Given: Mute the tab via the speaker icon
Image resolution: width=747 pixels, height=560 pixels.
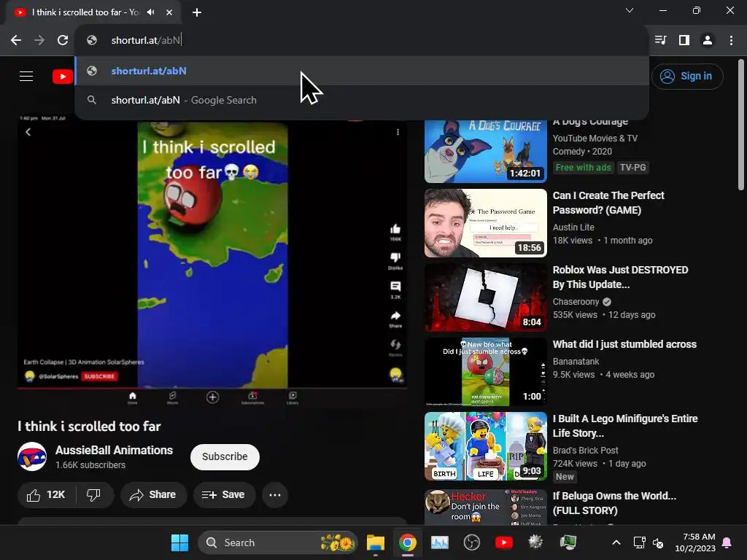Looking at the screenshot, I should click(x=151, y=12).
